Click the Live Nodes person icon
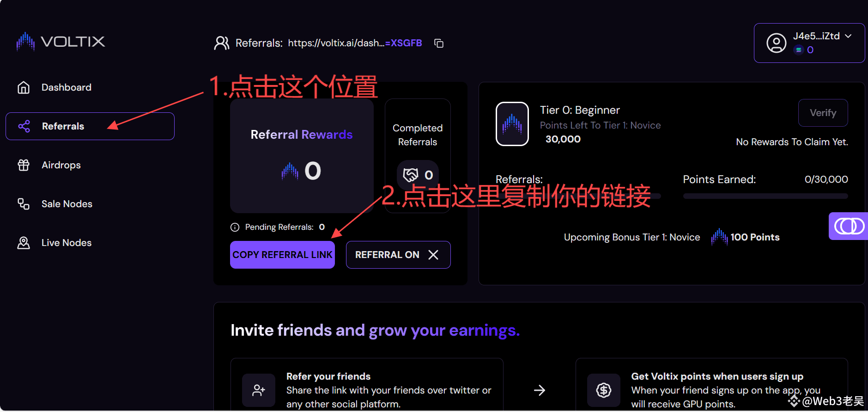Viewport: 868px width, 412px height. (24, 243)
